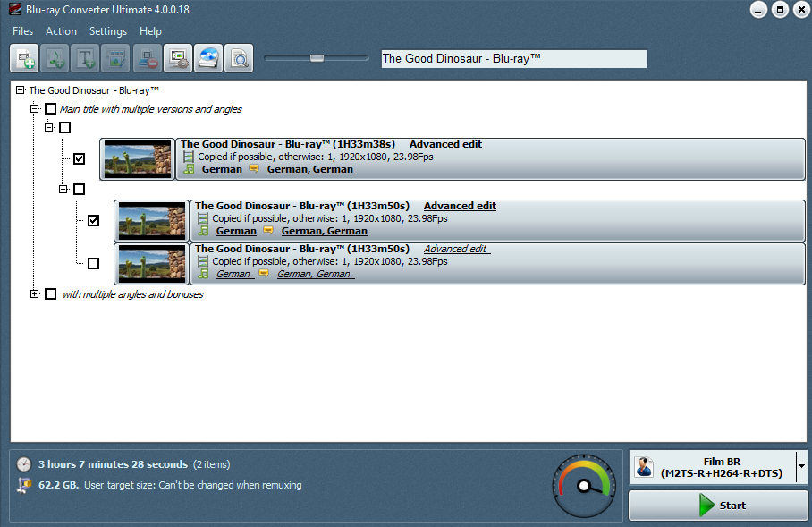Screen dimensions: 812x527
Task: Open Advanced edit for unchecked 1H33m50s title
Action: pyautogui.click(x=455, y=249)
